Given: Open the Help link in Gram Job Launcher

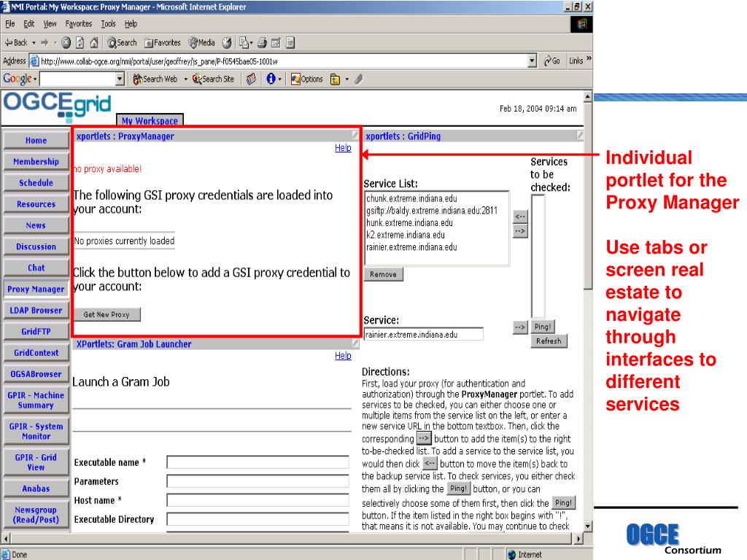Looking at the screenshot, I should pos(343,356).
